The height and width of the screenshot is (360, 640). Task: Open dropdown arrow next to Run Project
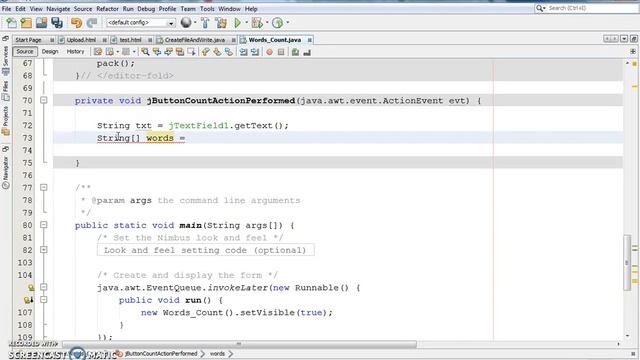247,23
